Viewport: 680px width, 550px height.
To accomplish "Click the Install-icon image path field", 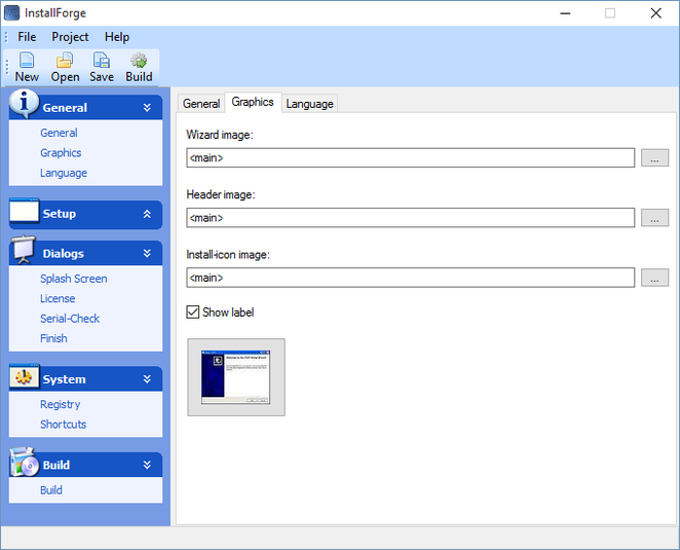I will [411, 278].
